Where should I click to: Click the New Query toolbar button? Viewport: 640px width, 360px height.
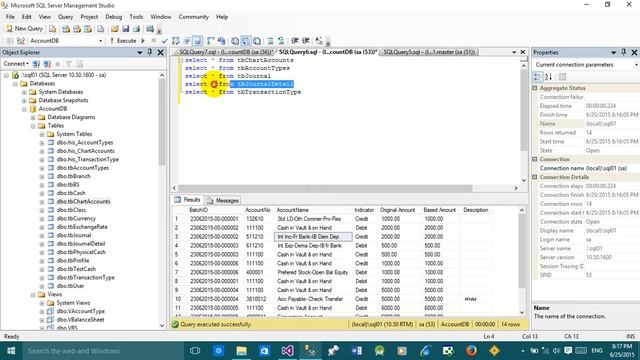point(24,29)
